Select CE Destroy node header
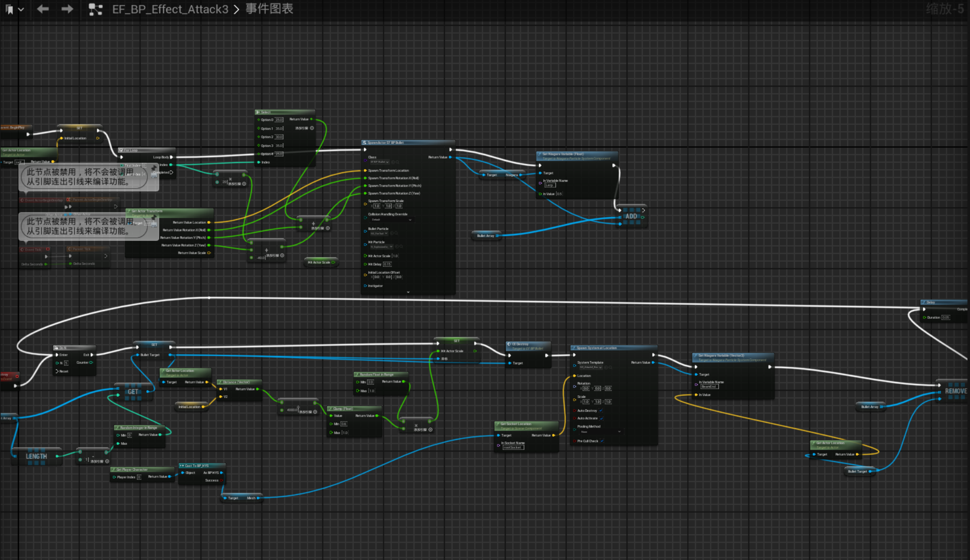 pyautogui.click(x=528, y=346)
